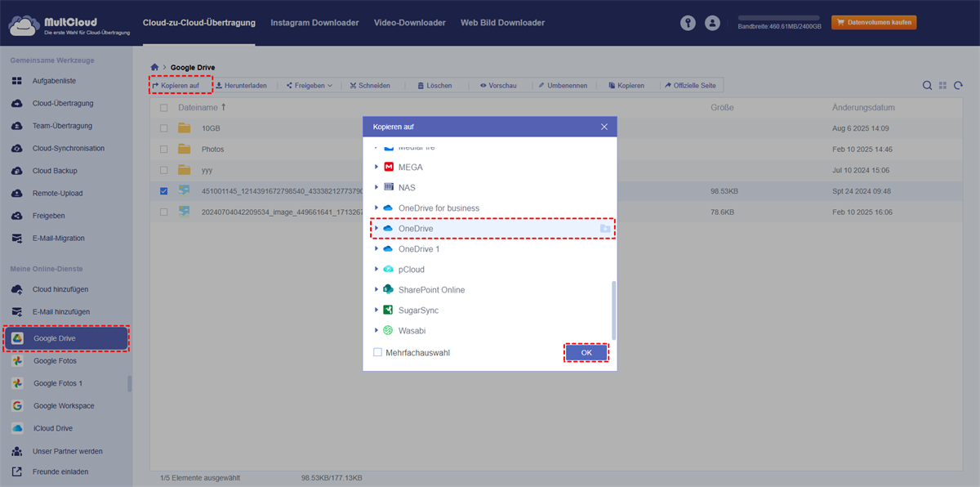Screen dimensions: 980x487
Task: Click the pCloud icon in dialog
Action: coord(389,269)
